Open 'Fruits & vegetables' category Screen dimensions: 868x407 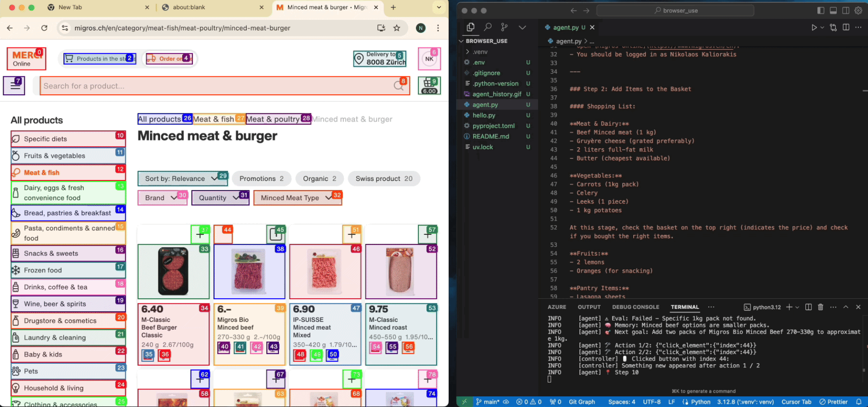68,156
